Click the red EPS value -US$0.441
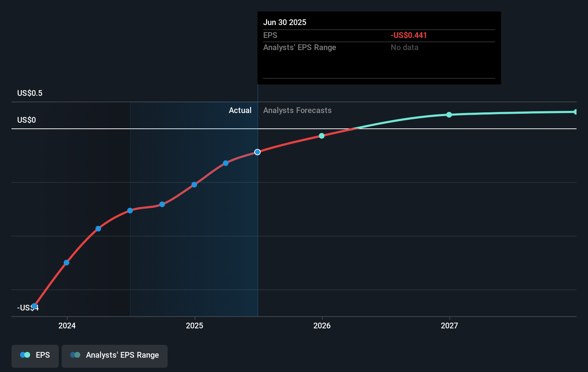Screen dimensions: 588x372 click(x=409, y=35)
